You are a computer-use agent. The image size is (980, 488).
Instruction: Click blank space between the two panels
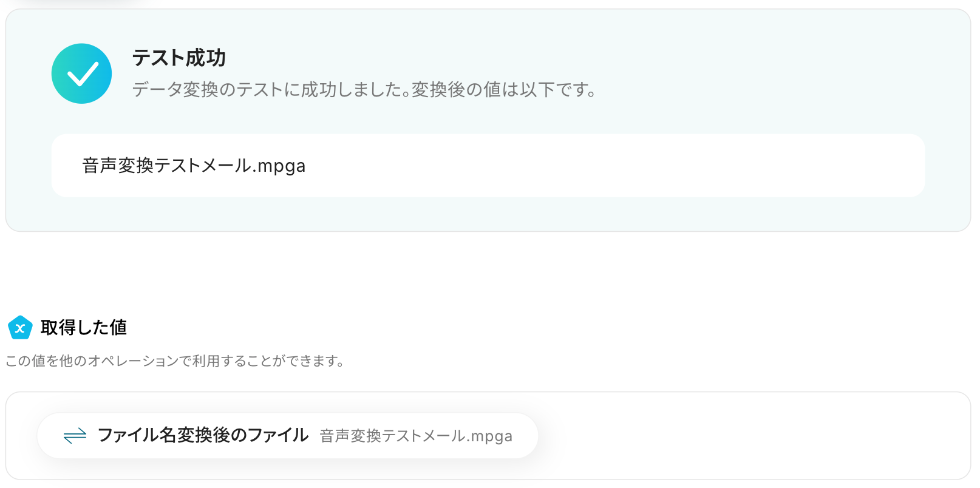[486, 273]
